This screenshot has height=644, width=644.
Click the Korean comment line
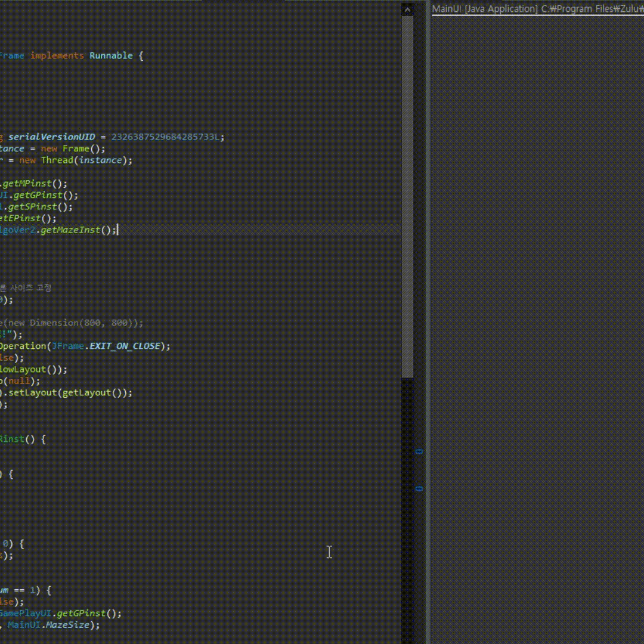click(26, 288)
